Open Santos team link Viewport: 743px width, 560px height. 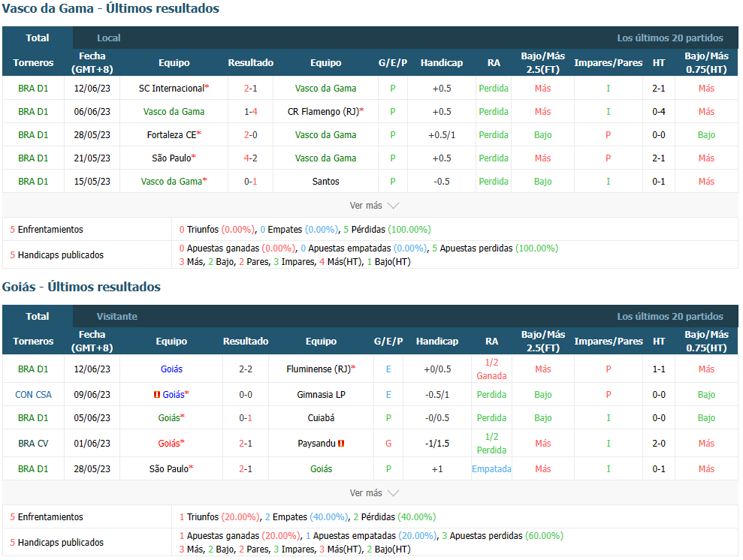(325, 182)
